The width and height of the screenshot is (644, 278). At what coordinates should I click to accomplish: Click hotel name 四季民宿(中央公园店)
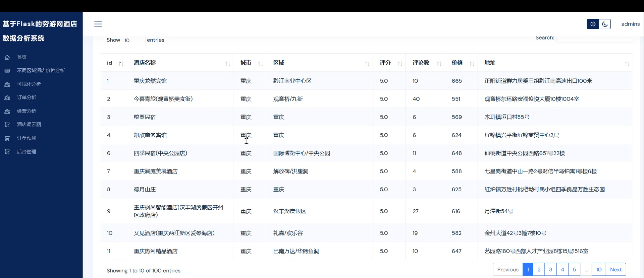pyautogui.click(x=161, y=153)
